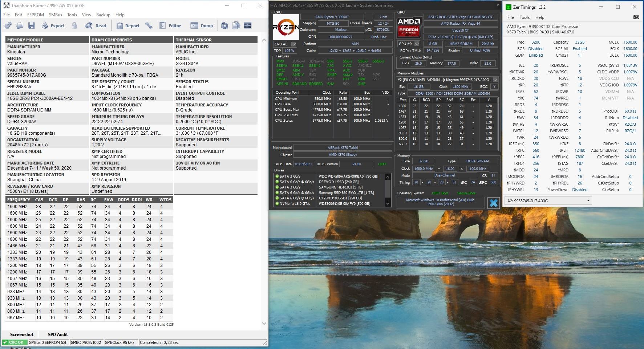Image resolution: width=644 pixels, height=349 pixels.
Task: Click green status icon beside NVMe drive
Action: (x=277, y=204)
